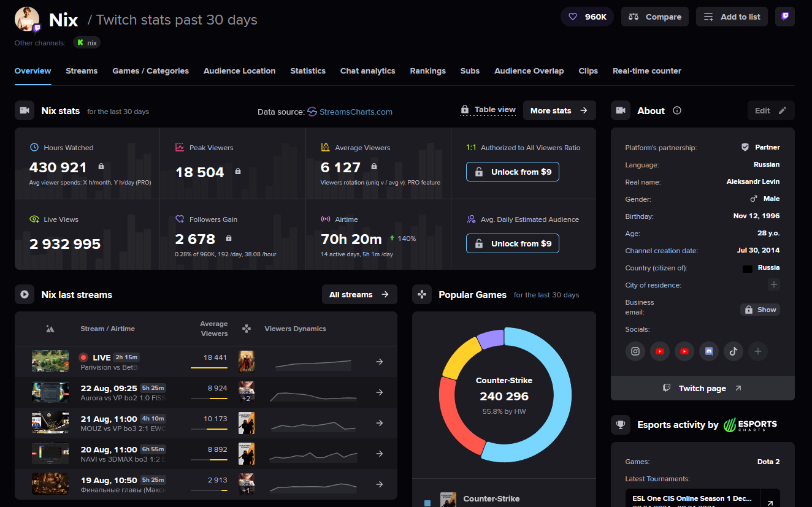Viewport: 812px width, 507px height.
Task: Go to the Clips tab
Action: tap(588, 71)
